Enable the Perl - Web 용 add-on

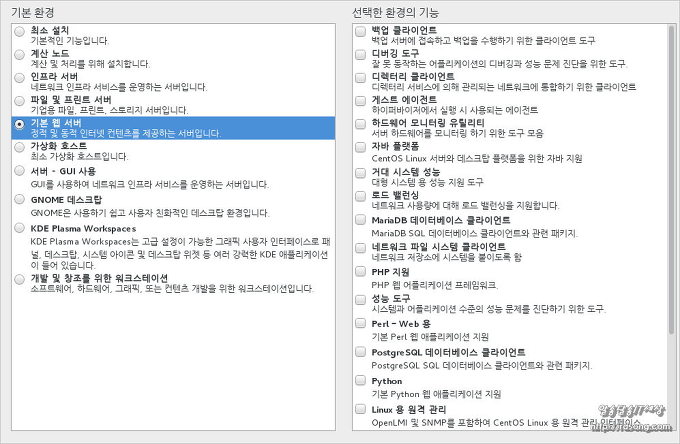point(359,325)
